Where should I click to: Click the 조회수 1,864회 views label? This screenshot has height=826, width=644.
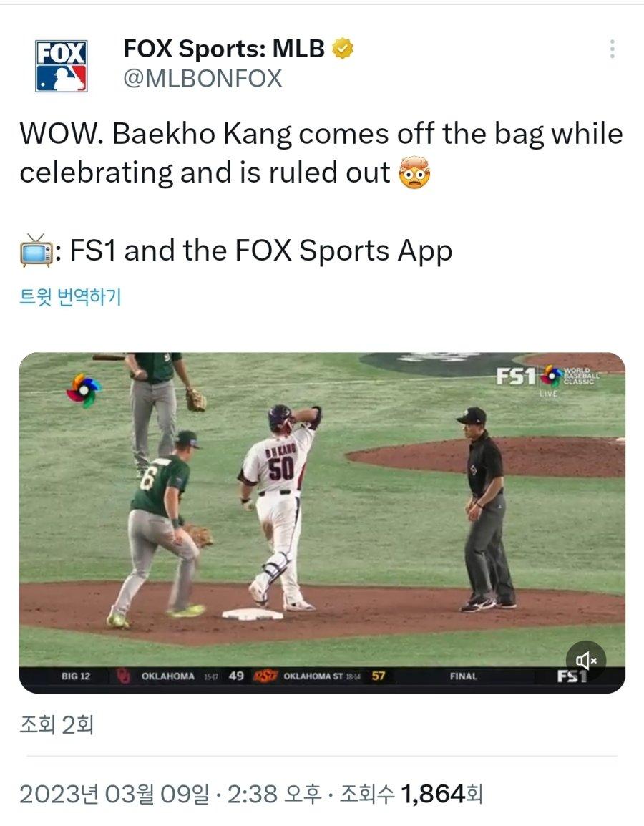[x=411, y=794]
